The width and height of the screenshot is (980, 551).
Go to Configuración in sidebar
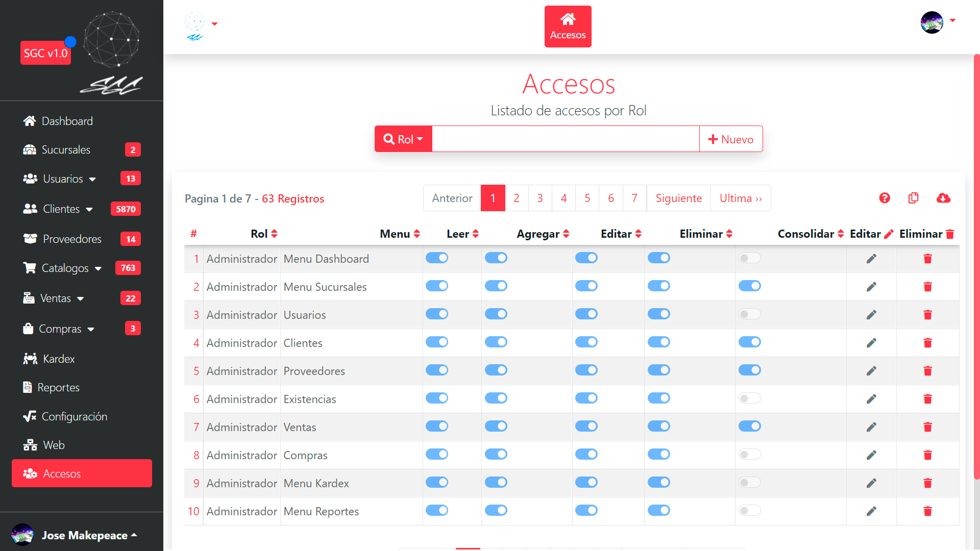point(74,416)
